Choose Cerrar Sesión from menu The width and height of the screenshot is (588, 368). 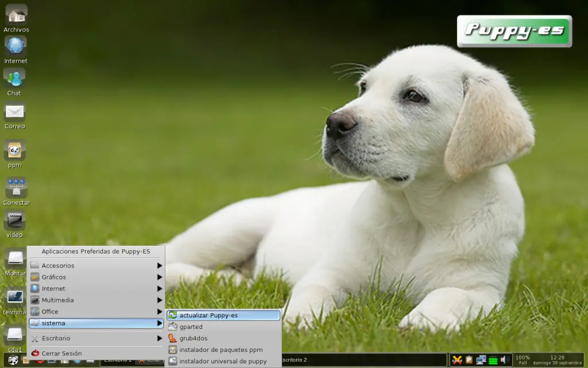(96, 354)
